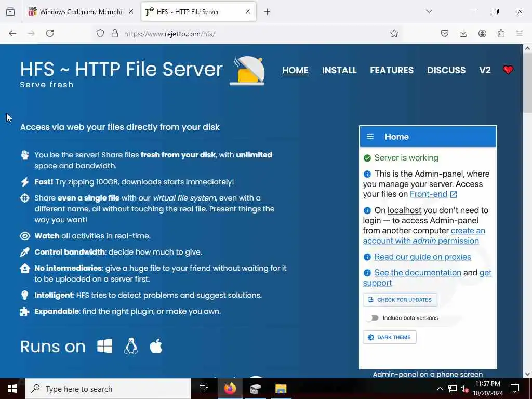
Task: Open the Firefox hamburger application menu
Action: 520,33
